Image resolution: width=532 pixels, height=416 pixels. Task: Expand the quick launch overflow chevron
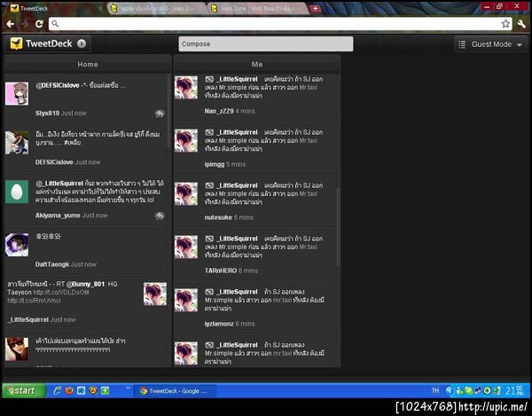129,388
